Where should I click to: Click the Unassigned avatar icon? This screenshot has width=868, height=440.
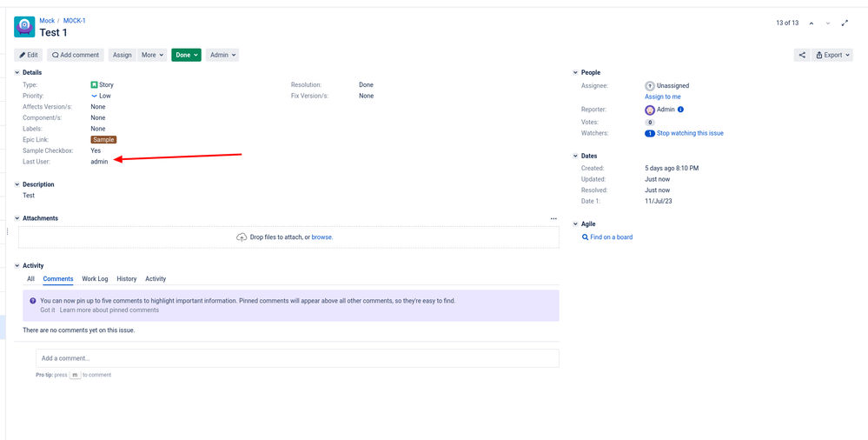click(x=650, y=86)
